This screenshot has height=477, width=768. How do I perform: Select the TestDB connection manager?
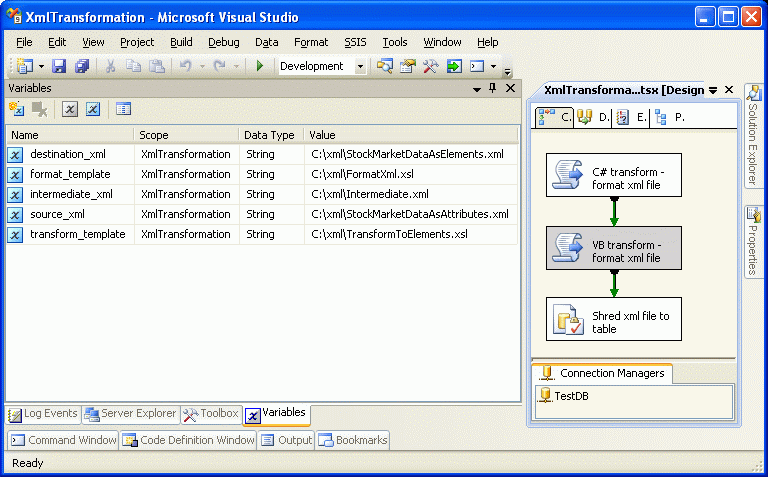[563, 396]
